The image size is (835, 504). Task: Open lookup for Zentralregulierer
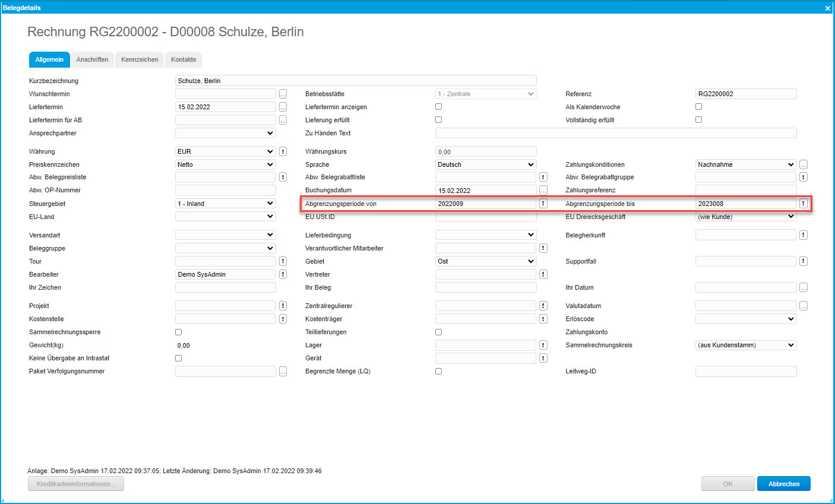coord(543,306)
